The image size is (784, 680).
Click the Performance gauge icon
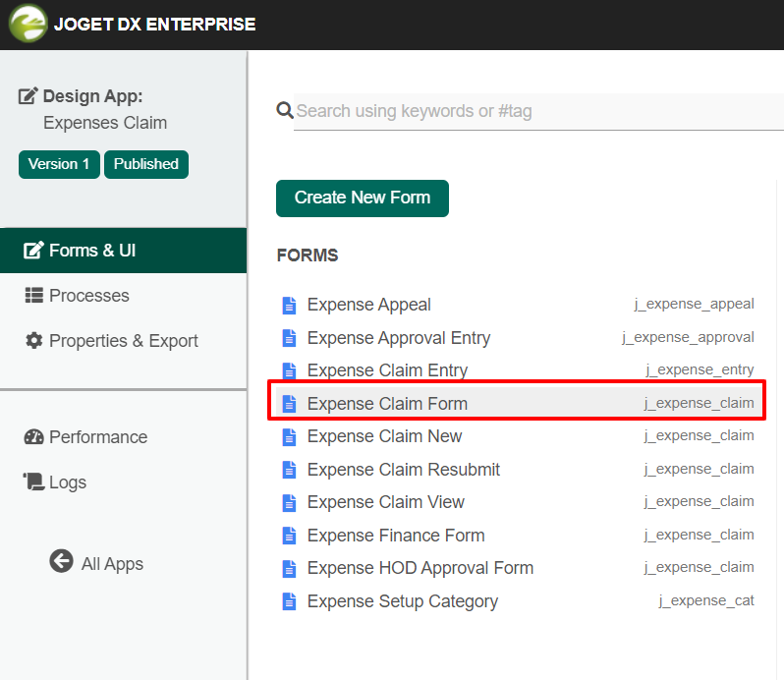pos(34,437)
